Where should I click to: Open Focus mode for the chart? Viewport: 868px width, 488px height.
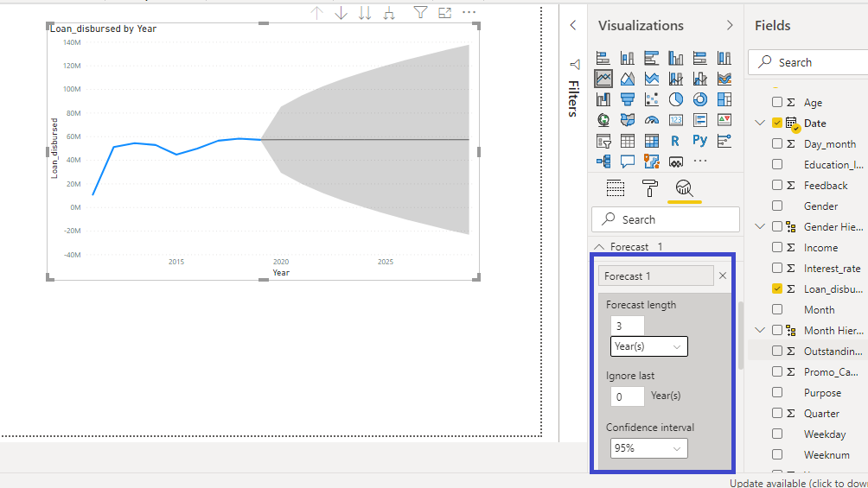(x=444, y=13)
